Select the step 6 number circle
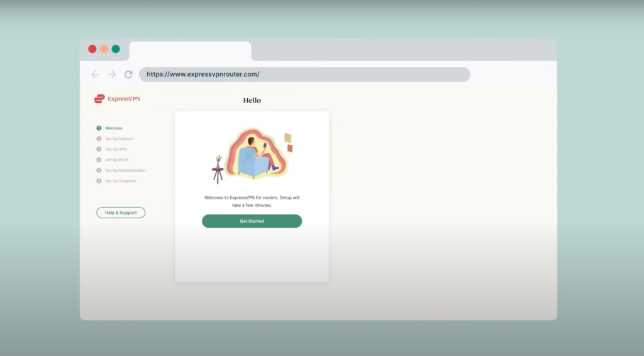Screen dimensions: 644x356 pos(99,181)
